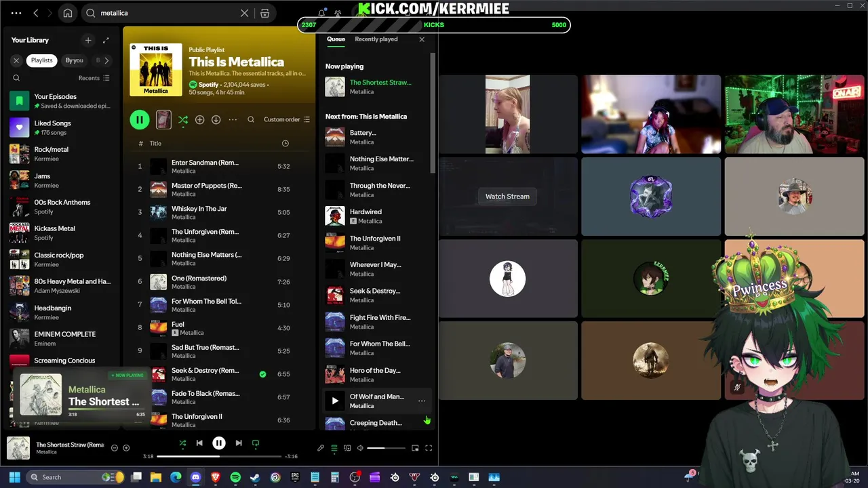Adjust the volume slider

pyautogui.click(x=386, y=448)
